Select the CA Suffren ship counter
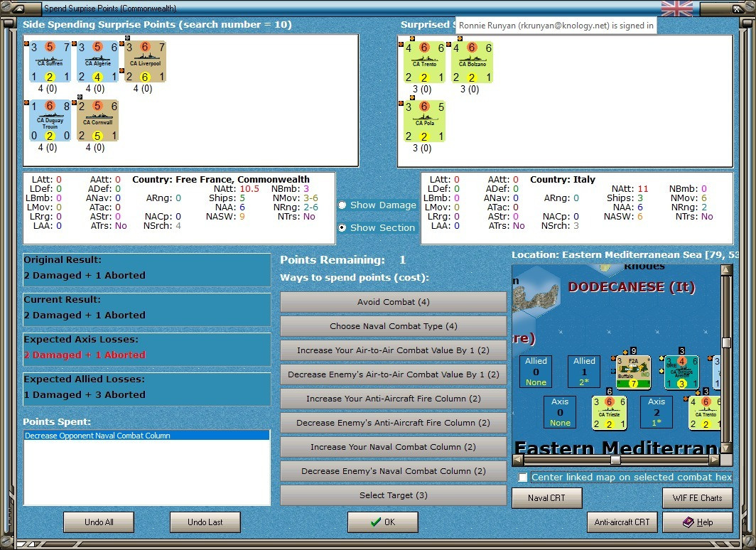The width and height of the screenshot is (756, 550). click(50, 62)
